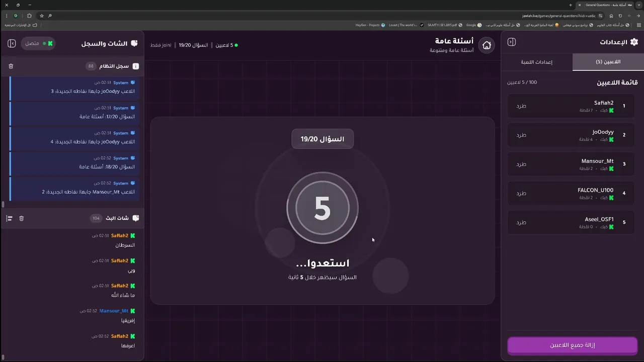Open SA.MT11.SE1.2015.pdf bookmark
Image resolution: width=644 pixels, height=362 pixels.
tap(445, 25)
